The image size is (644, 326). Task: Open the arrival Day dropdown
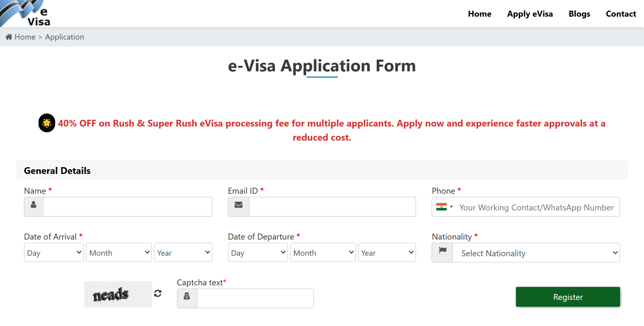[x=54, y=253]
